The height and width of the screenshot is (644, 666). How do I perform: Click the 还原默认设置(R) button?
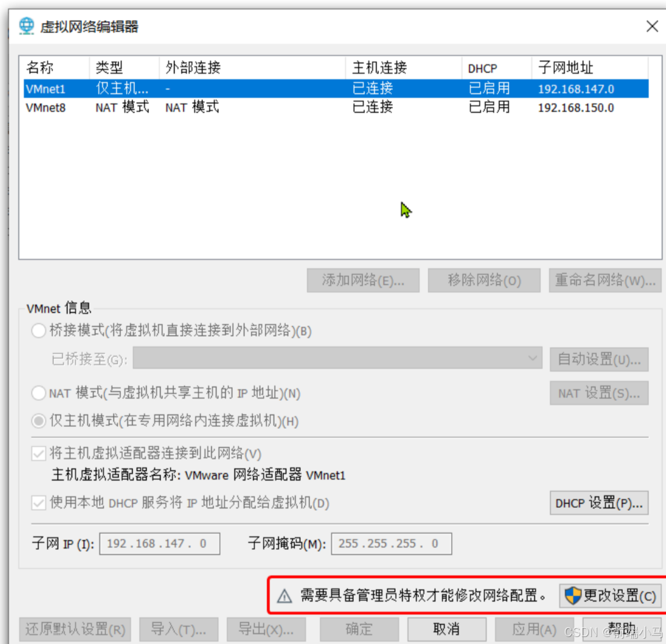[x=75, y=629]
